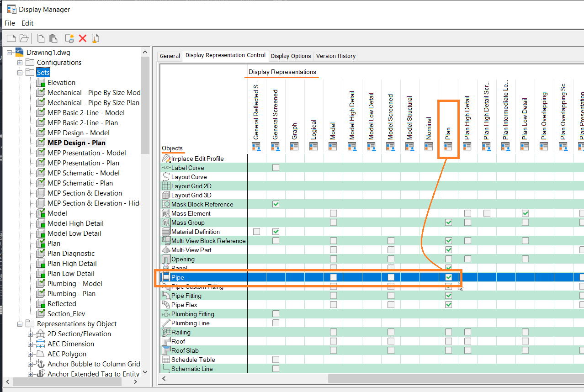Click the Copy toolbar icon
584x392 pixels.
tap(41, 38)
